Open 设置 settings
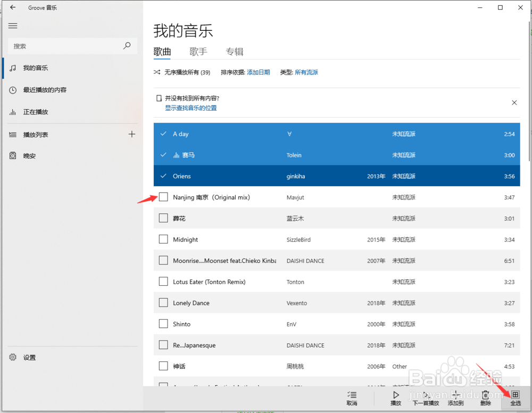The width and height of the screenshot is (532, 413). tap(72, 357)
